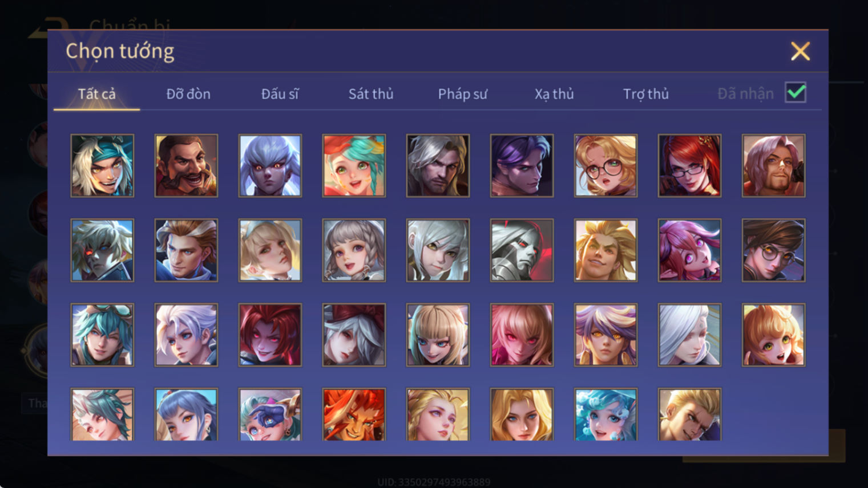868x488 pixels.
Task: Select the red-haired woman wearing glasses
Action: click(x=689, y=166)
